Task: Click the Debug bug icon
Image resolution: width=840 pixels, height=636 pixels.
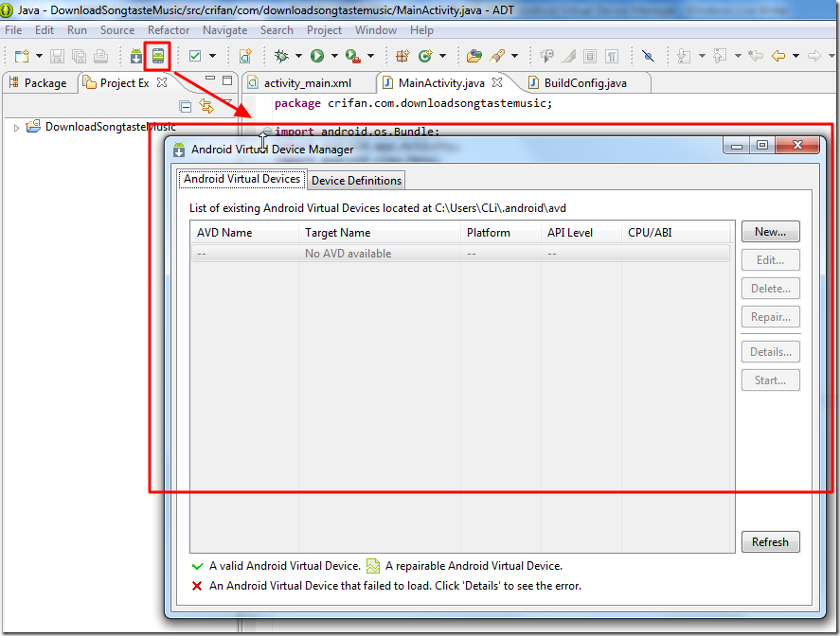Action: click(280, 56)
